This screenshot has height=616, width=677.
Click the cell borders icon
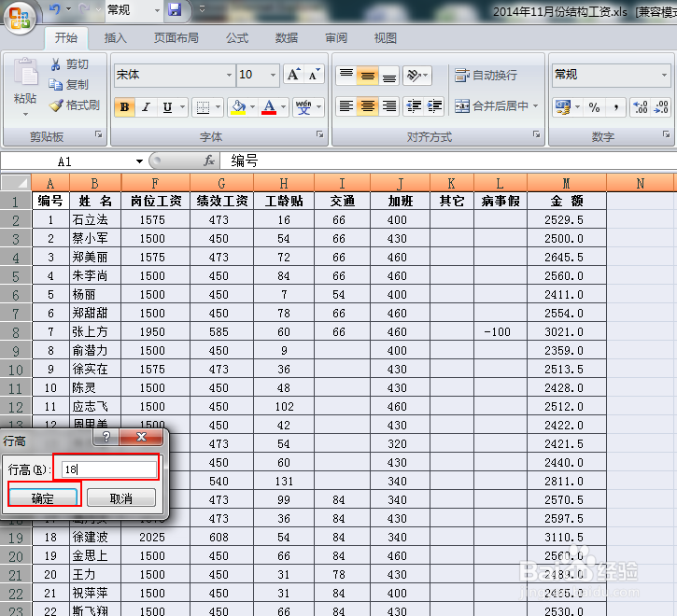pos(203,107)
